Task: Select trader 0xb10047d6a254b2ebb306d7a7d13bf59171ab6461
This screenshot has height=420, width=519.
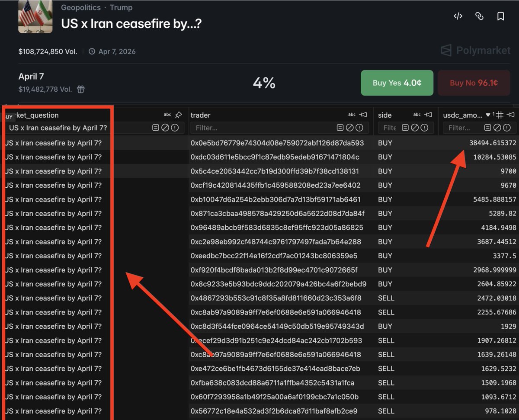Action: 276,199
